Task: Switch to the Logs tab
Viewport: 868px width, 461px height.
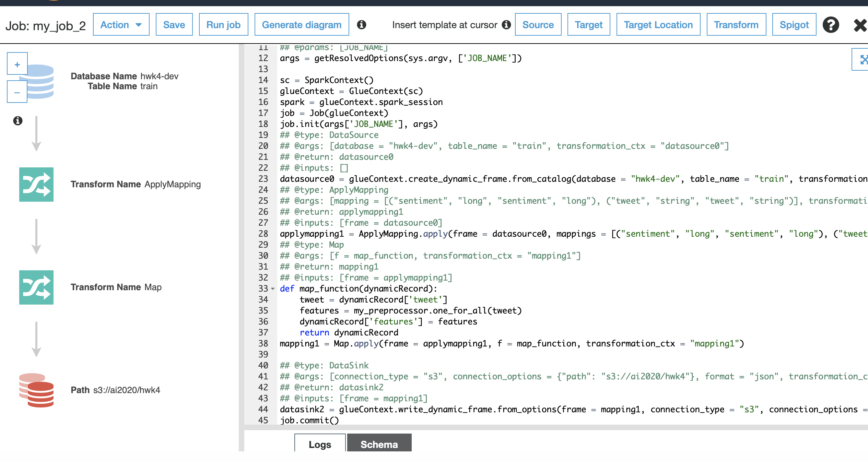Action: [319, 444]
